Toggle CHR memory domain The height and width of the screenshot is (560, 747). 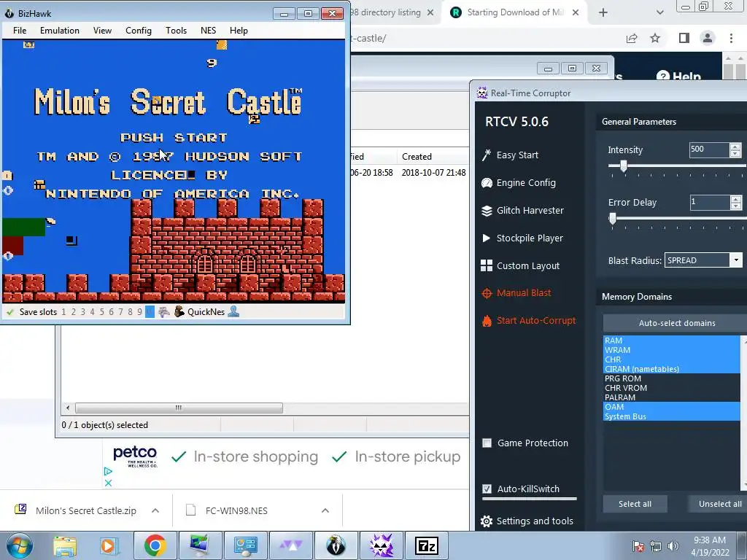pos(672,359)
